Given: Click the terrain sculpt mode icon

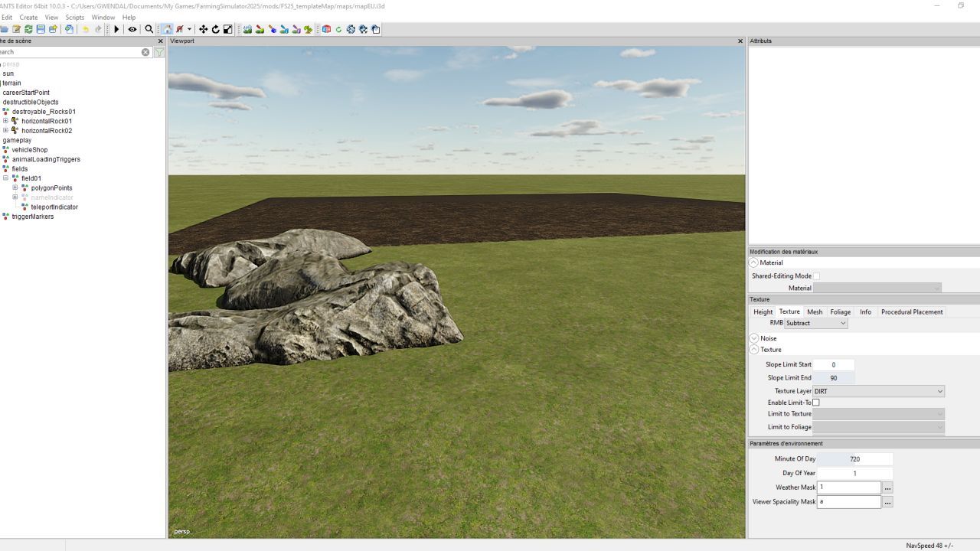Looking at the screenshot, I should click(247, 29).
